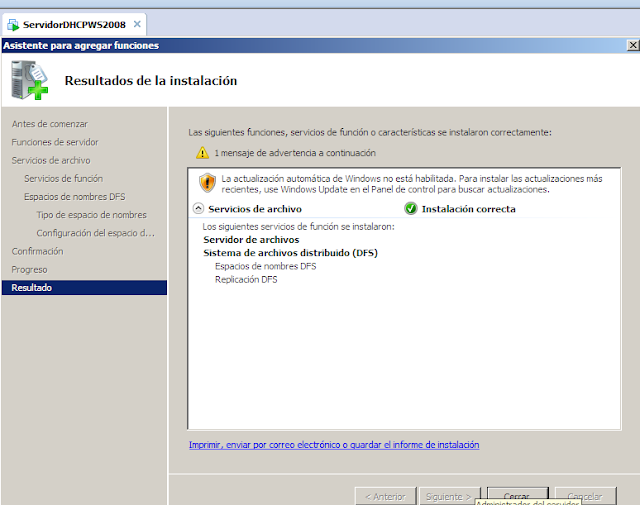Click the Instalación correcta status text
This screenshot has width=640, height=505.
tap(469, 209)
